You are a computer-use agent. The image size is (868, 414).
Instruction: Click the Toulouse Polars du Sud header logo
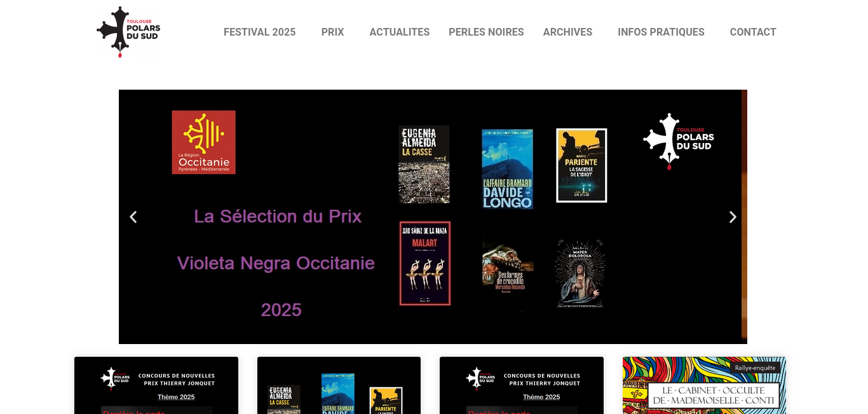[x=128, y=32]
